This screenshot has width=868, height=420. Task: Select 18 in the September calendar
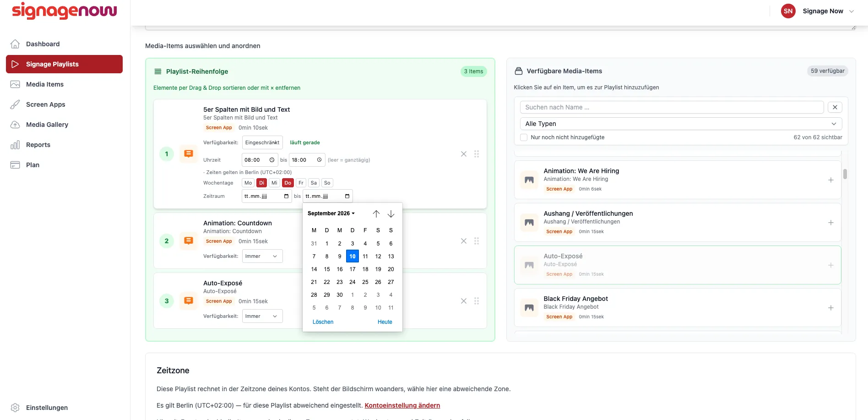pyautogui.click(x=365, y=269)
